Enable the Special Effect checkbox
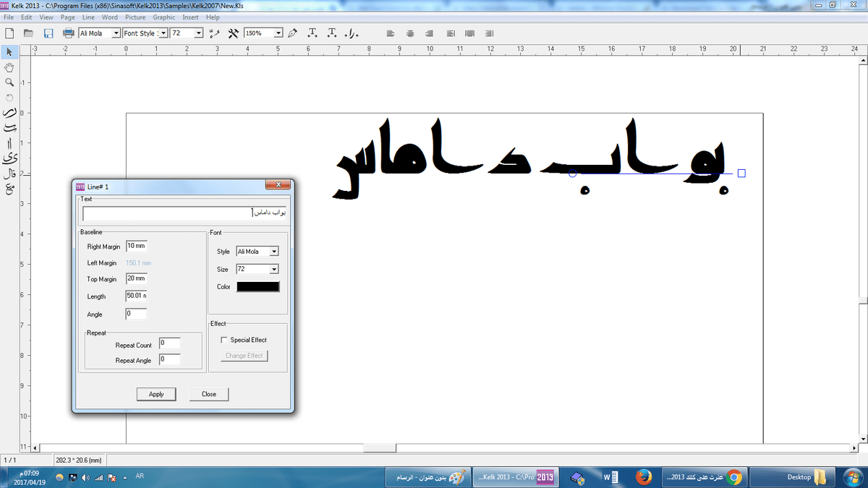Image resolution: width=868 pixels, height=488 pixels. click(x=224, y=340)
